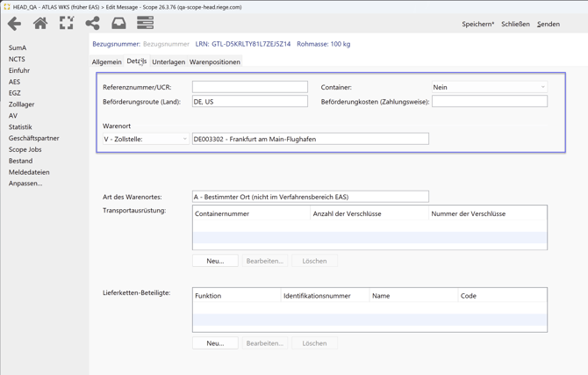The image size is (588, 375).
Task: Click the stacked list menu icon
Action: click(x=145, y=24)
